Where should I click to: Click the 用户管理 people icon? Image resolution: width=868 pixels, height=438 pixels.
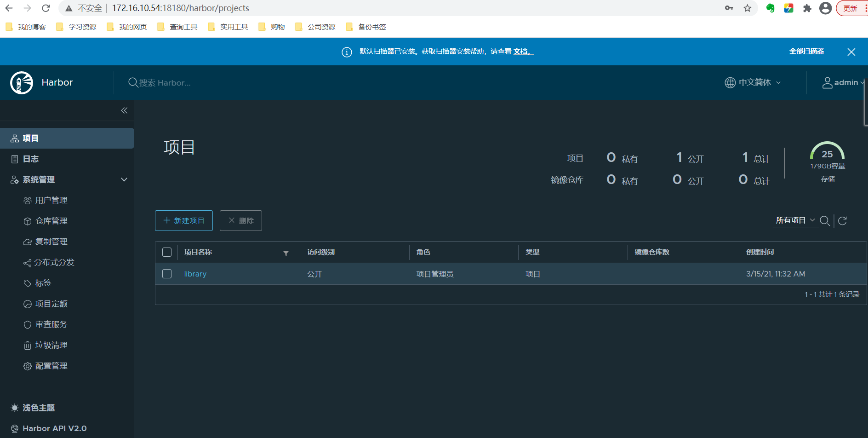pyautogui.click(x=28, y=201)
